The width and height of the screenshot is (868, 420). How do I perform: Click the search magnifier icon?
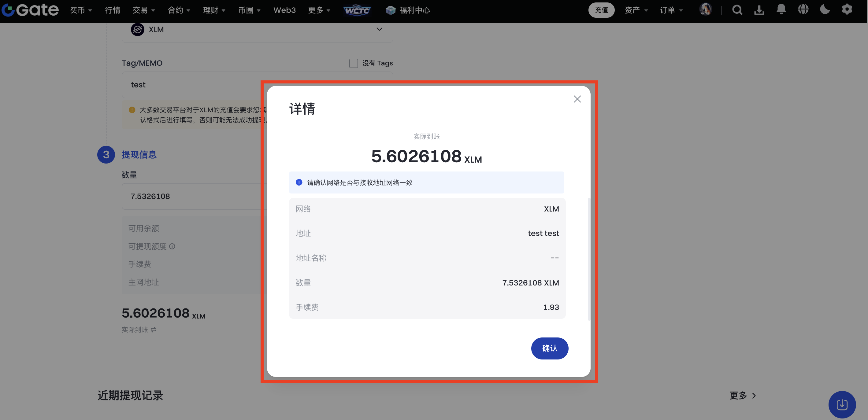click(737, 10)
